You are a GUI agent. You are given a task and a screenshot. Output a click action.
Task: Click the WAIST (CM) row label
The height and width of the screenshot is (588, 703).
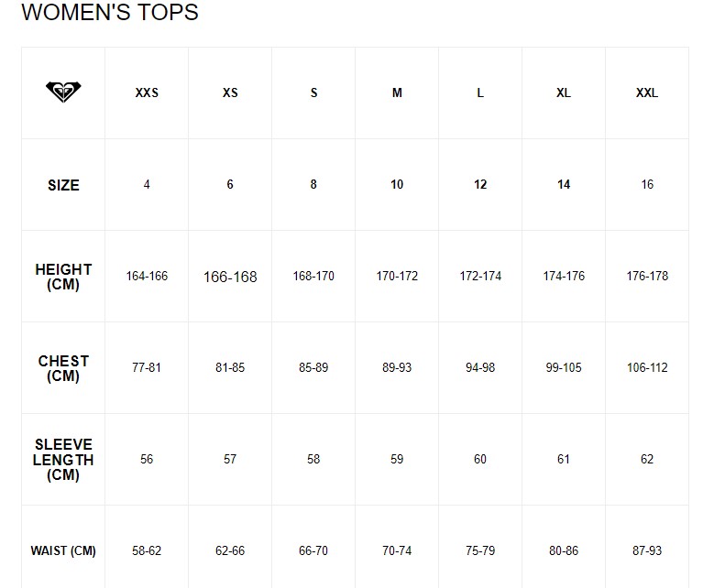click(63, 551)
